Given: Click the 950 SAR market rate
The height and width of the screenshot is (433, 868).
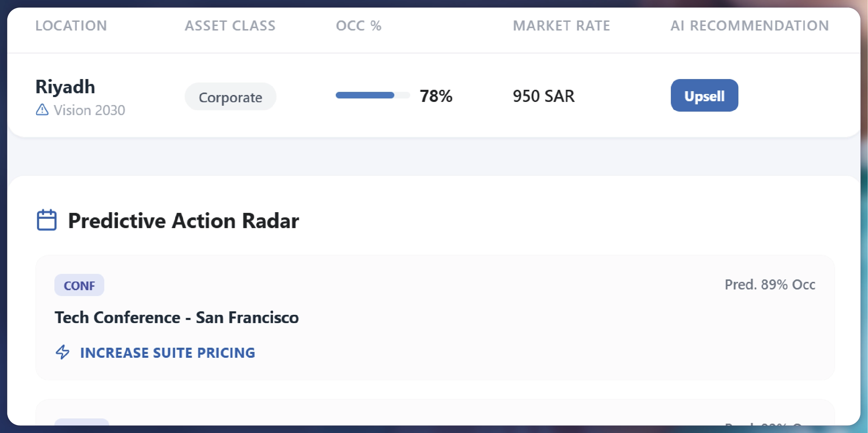Looking at the screenshot, I should click(x=544, y=96).
